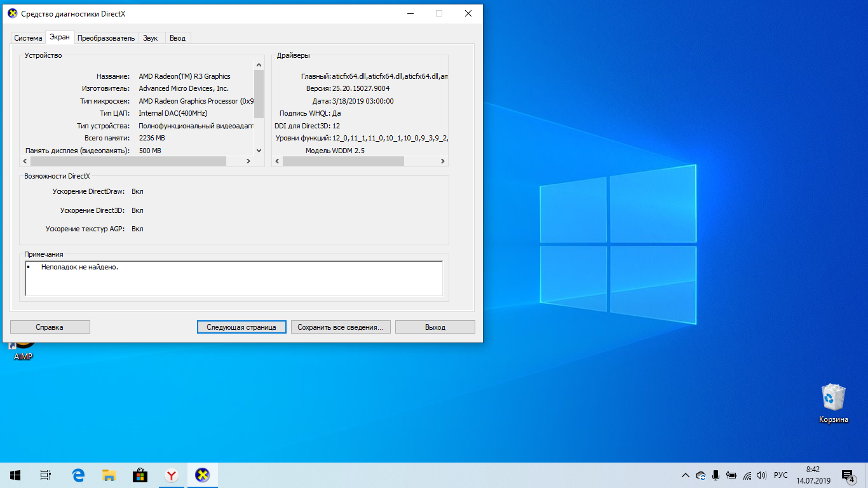868x488 pixels.
Task: Select the Экран tab
Action: (60, 37)
